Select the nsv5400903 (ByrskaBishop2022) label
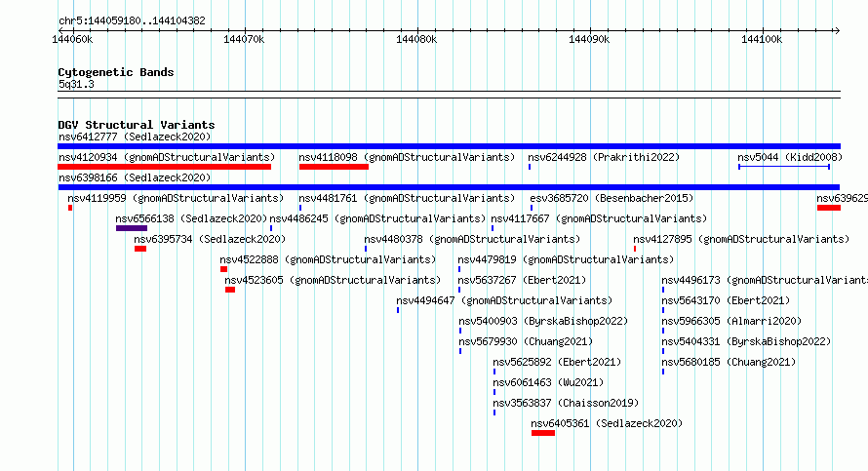 [543, 321]
